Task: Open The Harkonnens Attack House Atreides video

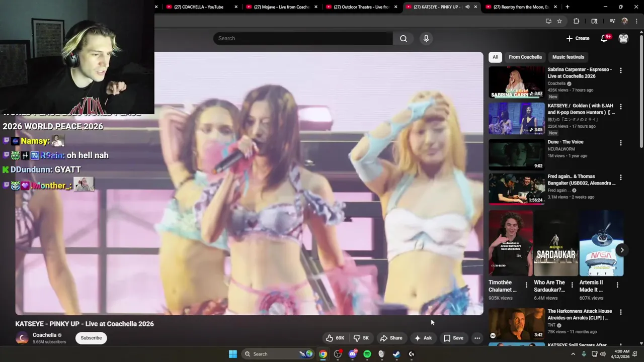Action: tap(517, 324)
